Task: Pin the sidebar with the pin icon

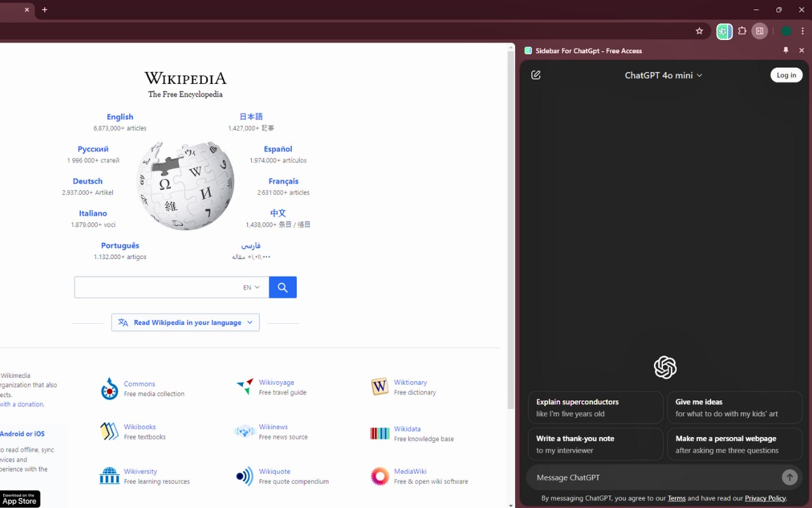Action: pyautogui.click(x=786, y=50)
